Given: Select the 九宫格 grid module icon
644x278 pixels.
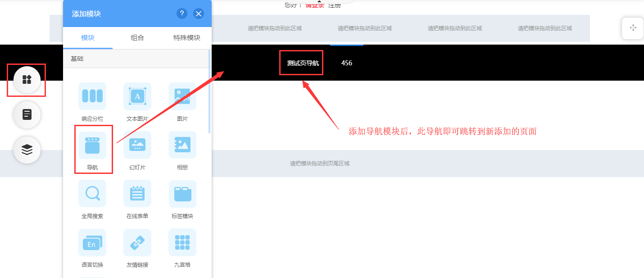Looking at the screenshot, I should click(x=182, y=242).
